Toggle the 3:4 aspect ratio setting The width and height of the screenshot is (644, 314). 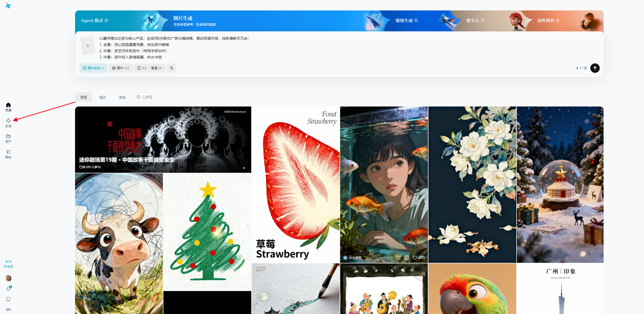142,68
